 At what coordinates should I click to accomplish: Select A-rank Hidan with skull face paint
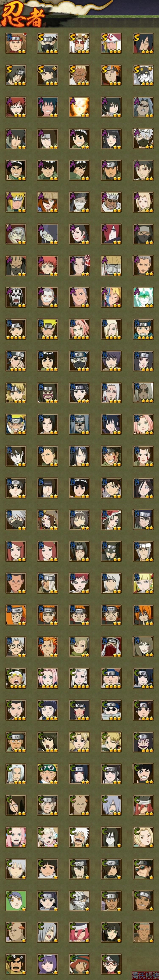[x=16, y=298]
